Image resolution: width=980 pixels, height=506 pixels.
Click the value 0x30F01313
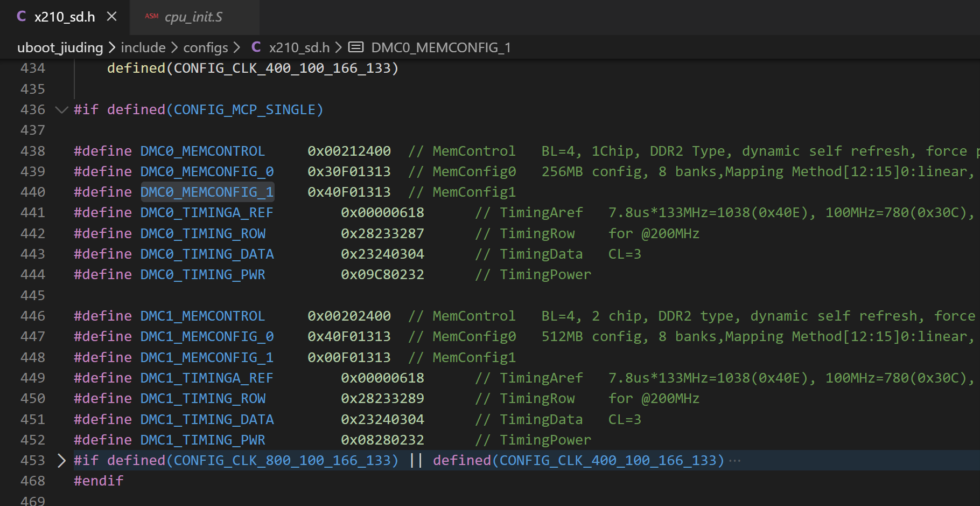[349, 172]
